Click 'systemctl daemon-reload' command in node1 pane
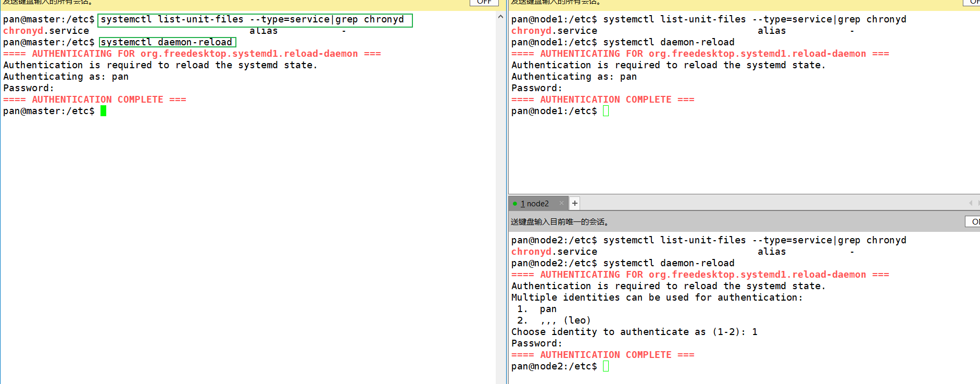Image resolution: width=980 pixels, height=384 pixels. pyautogui.click(x=669, y=42)
